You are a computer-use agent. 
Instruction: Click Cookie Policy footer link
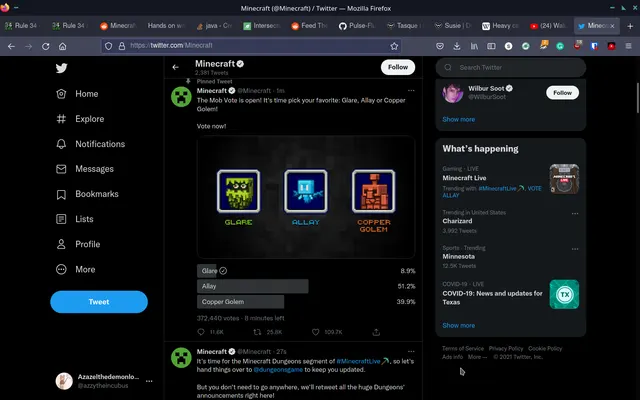(x=545, y=349)
